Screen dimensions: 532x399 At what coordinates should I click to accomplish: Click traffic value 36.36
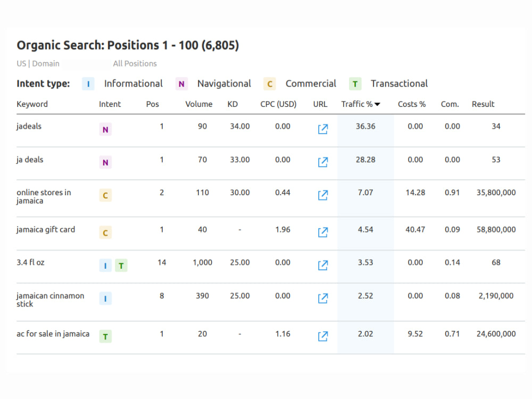(365, 126)
